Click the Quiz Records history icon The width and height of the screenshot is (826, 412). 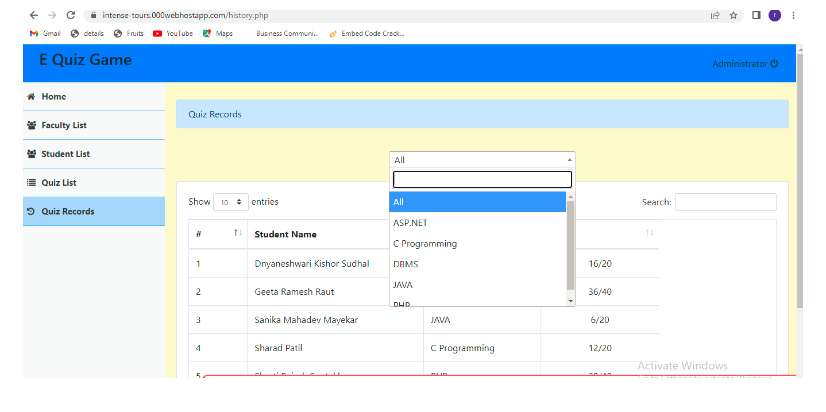click(31, 211)
